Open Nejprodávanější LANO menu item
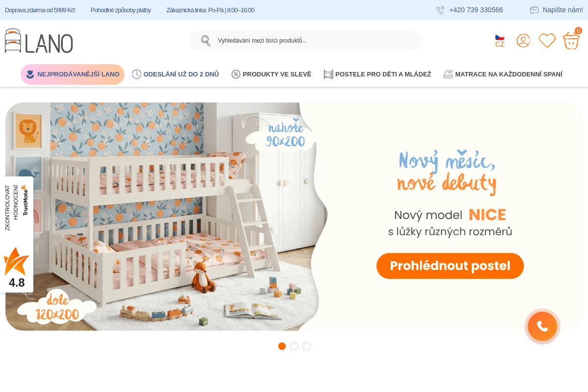The image size is (588, 392). point(73,74)
